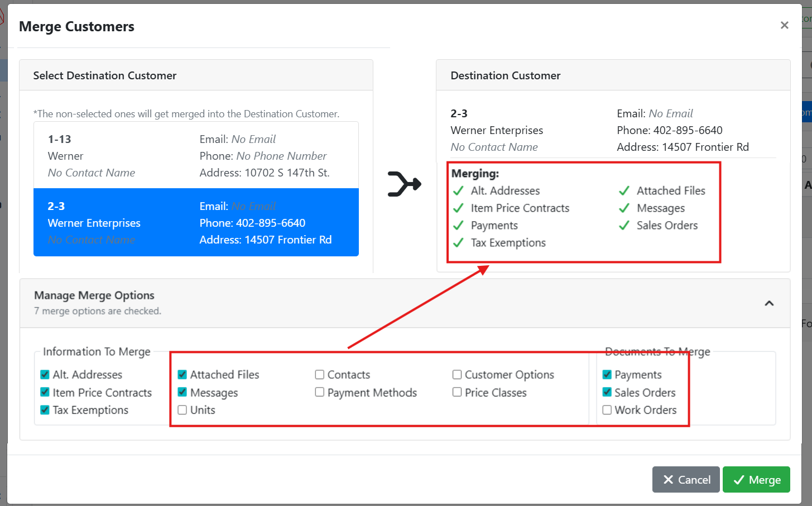The height and width of the screenshot is (506, 812).
Task: Check the Customer Options checkbox
Action: (x=457, y=375)
